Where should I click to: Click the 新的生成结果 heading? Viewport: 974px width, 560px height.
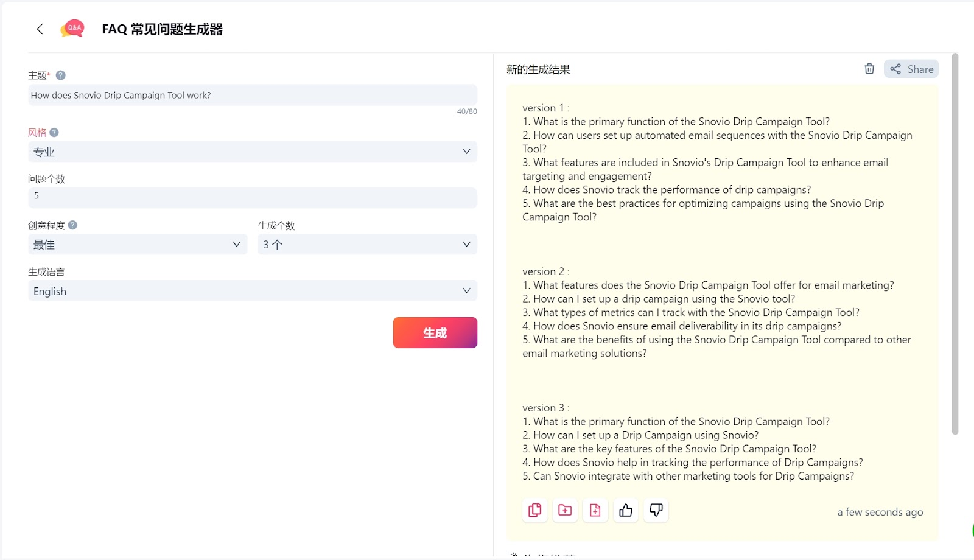click(x=538, y=69)
